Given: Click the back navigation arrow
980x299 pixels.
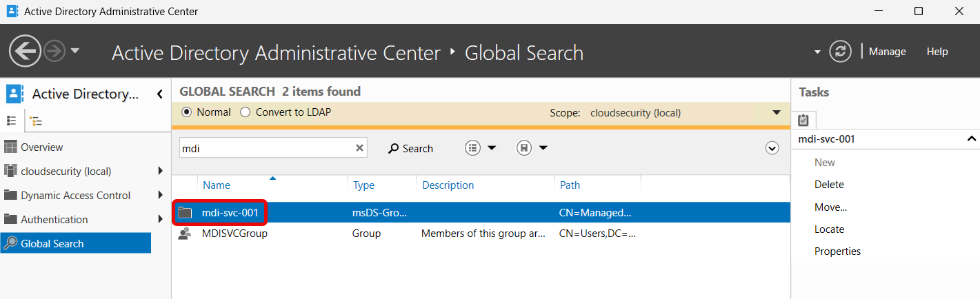Looking at the screenshot, I should click(x=25, y=52).
